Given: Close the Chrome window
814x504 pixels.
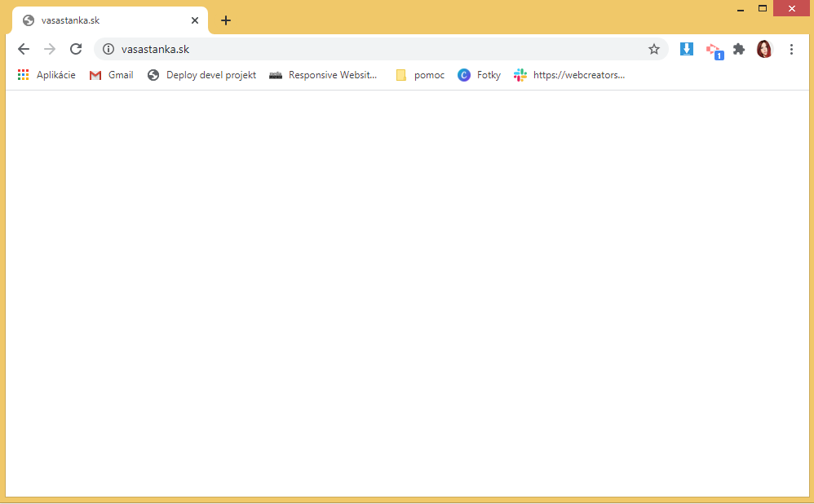Looking at the screenshot, I should (791, 8).
